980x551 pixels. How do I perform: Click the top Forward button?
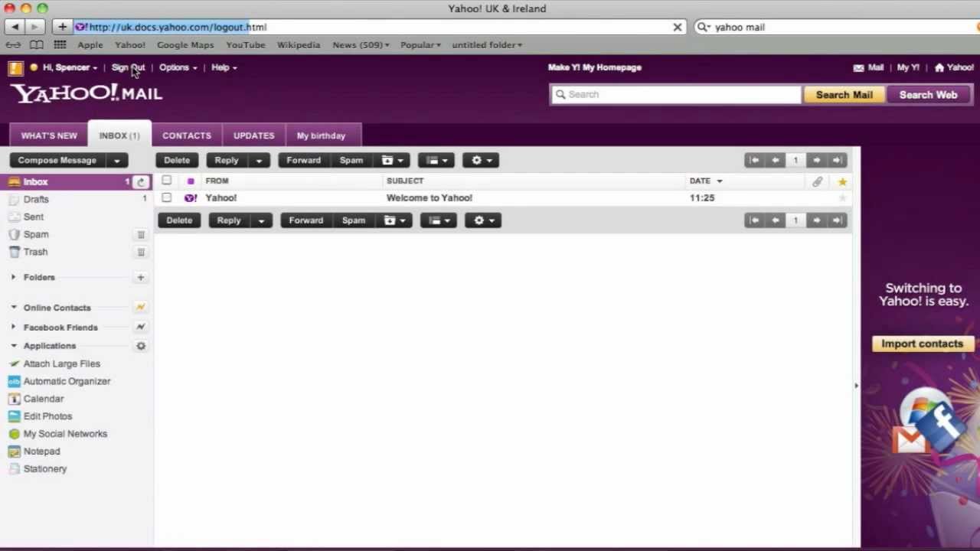tap(304, 161)
